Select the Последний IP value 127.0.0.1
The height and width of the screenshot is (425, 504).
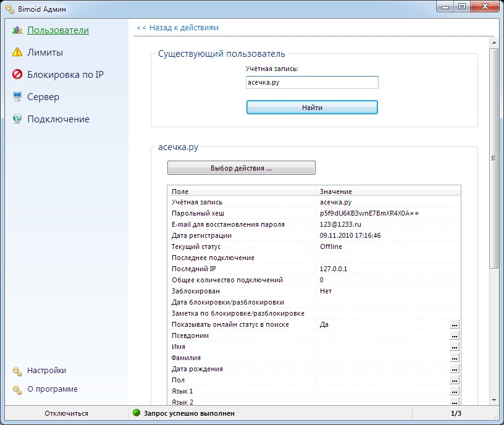point(334,269)
